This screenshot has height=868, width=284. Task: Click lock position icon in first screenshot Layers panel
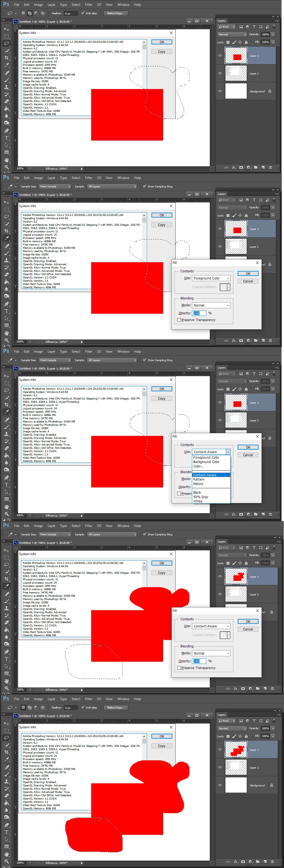240,42
